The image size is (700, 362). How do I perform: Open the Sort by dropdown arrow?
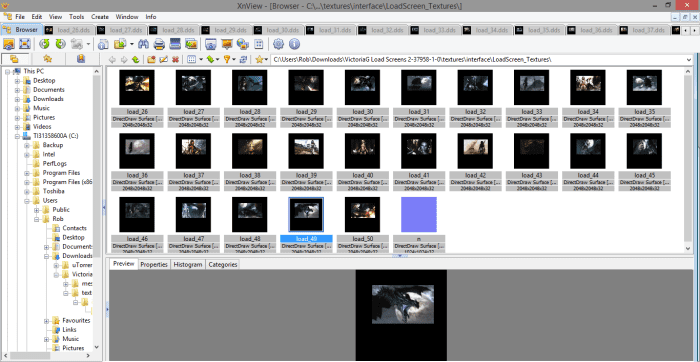217,59
